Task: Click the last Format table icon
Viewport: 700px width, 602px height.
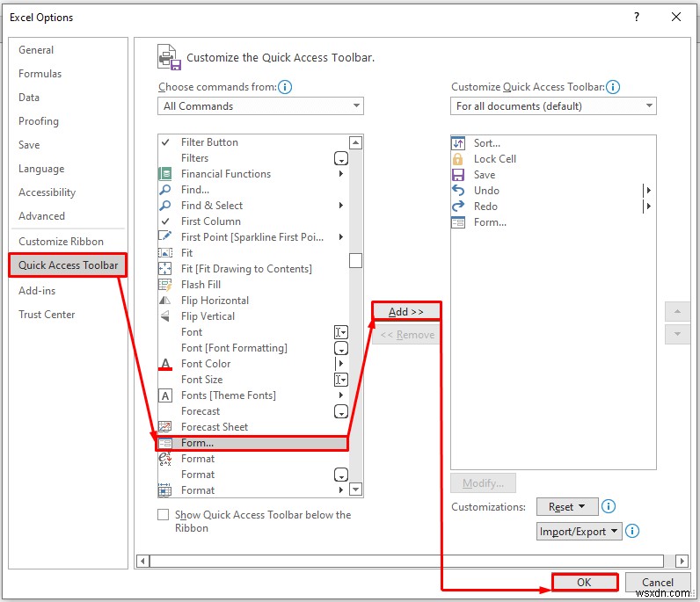Action: pyautogui.click(x=165, y=490)
